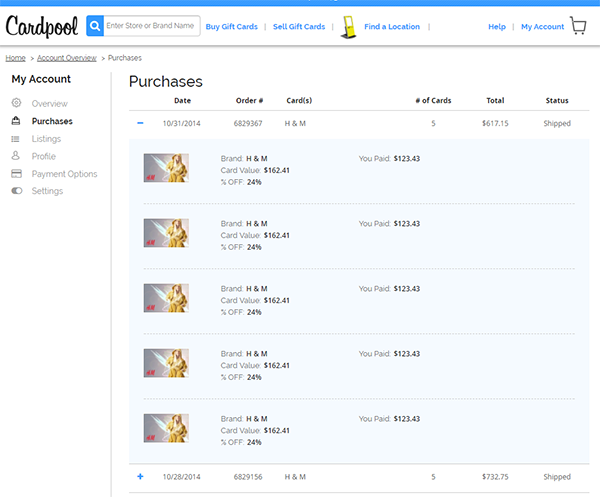Screen dimensions: 600x497
Task: Open Sell Gift Cards link
Action: [299, 26]
